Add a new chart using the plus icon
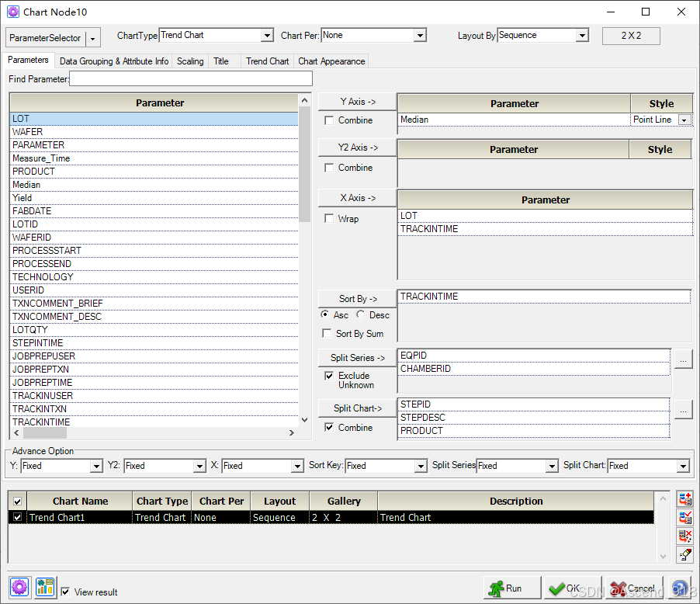This screenshot has width=700, height=604. pyautogui.click(x=685, y=499)
